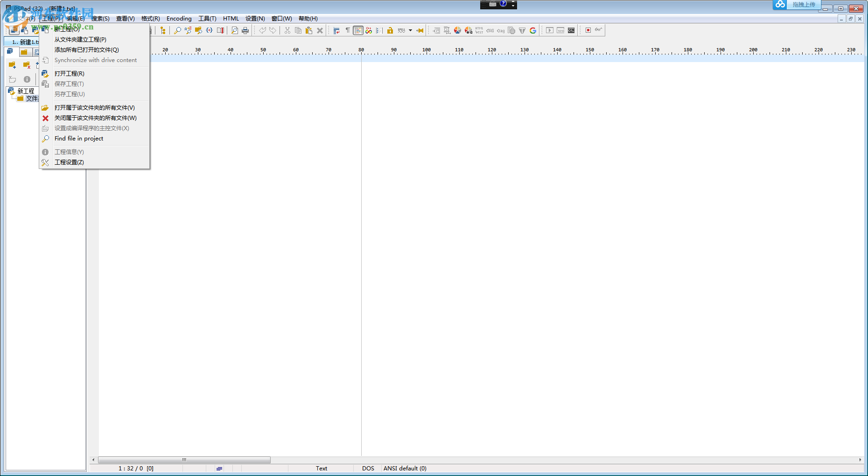Click the 拖拽上传 cloud upload button
Viewport: 868px width, 476px height.
pyautogui.click(x=797, y=5)
